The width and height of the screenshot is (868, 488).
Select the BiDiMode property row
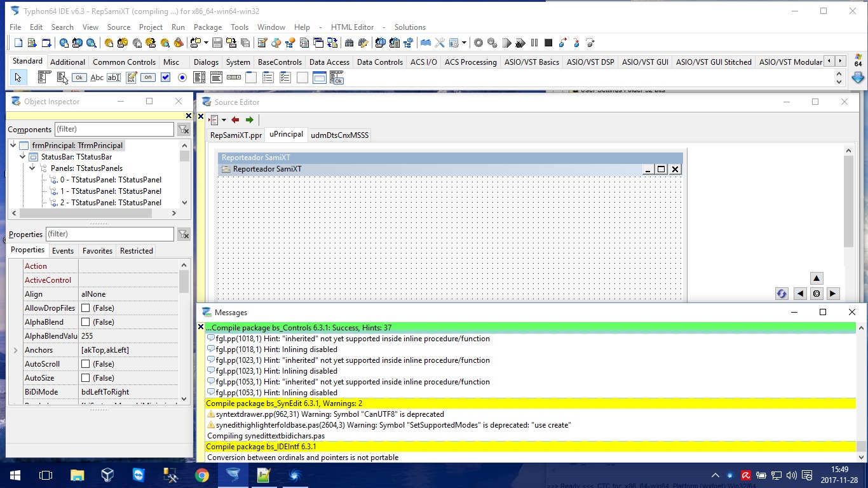click(100, 392)
